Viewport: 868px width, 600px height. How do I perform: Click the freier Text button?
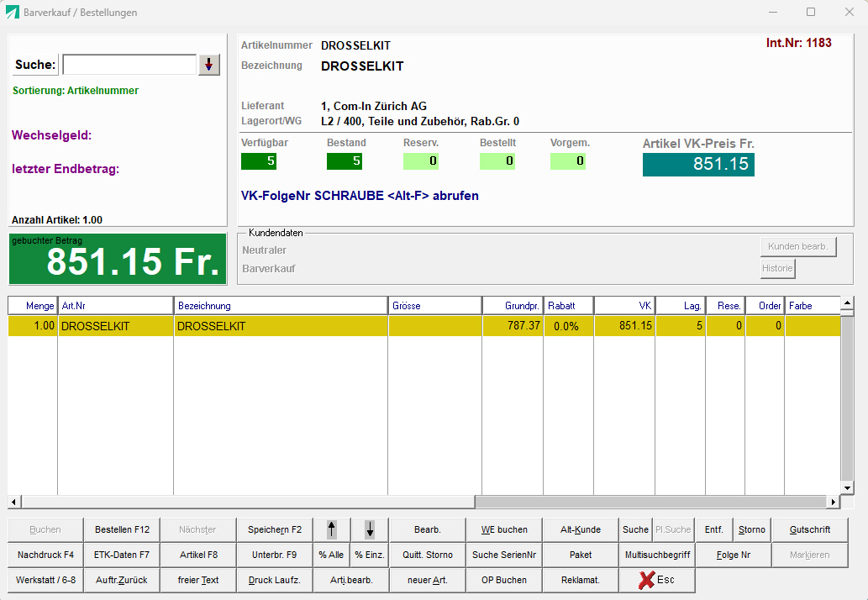pos(198,580)
